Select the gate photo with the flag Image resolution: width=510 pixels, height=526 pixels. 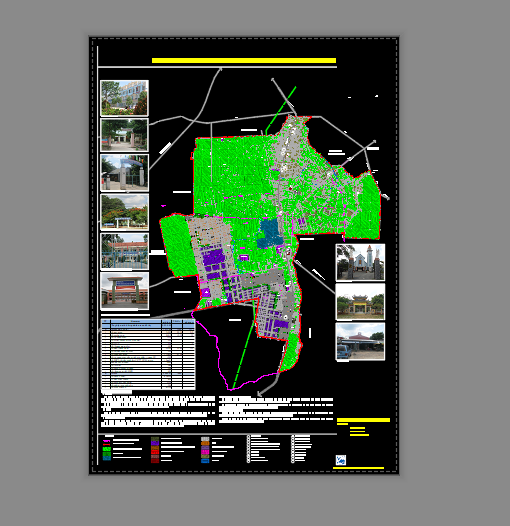[124, 172]
